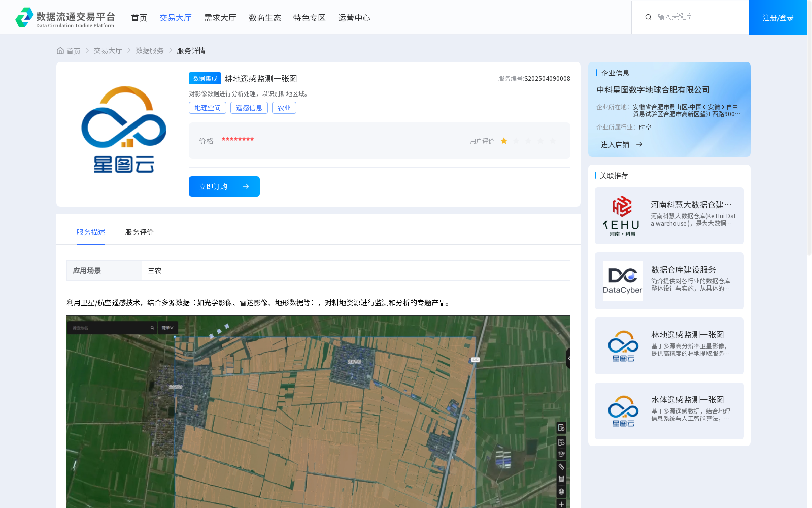Viewport: 812px width, 508px height.
Task: Click the 星图云 product logo image
Action: pos(123,130)
